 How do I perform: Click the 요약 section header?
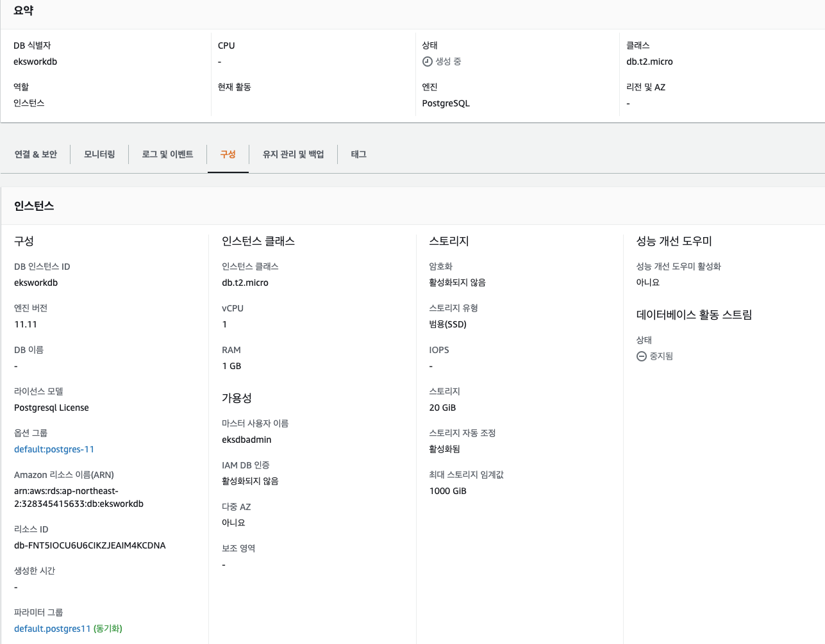(24, 11)
